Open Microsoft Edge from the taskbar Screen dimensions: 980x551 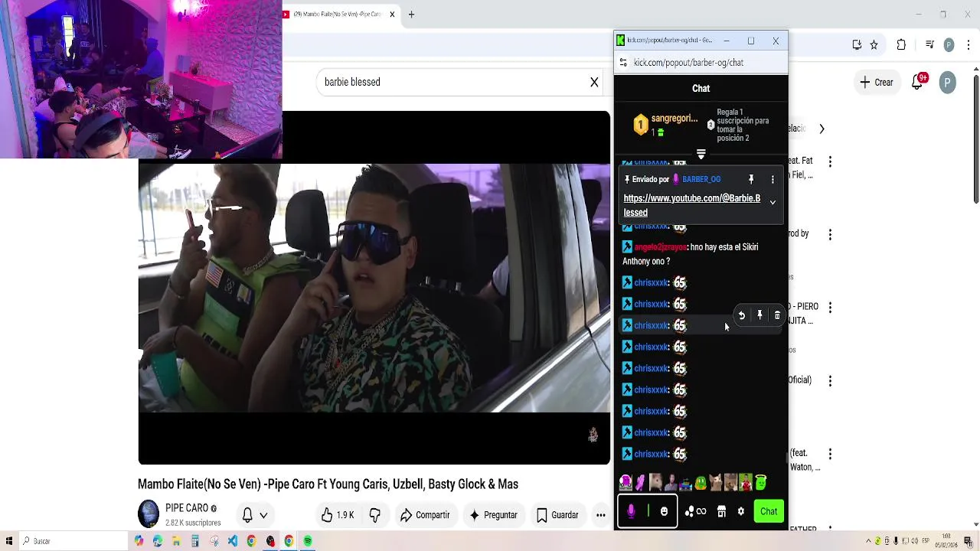tap(157, 541)
